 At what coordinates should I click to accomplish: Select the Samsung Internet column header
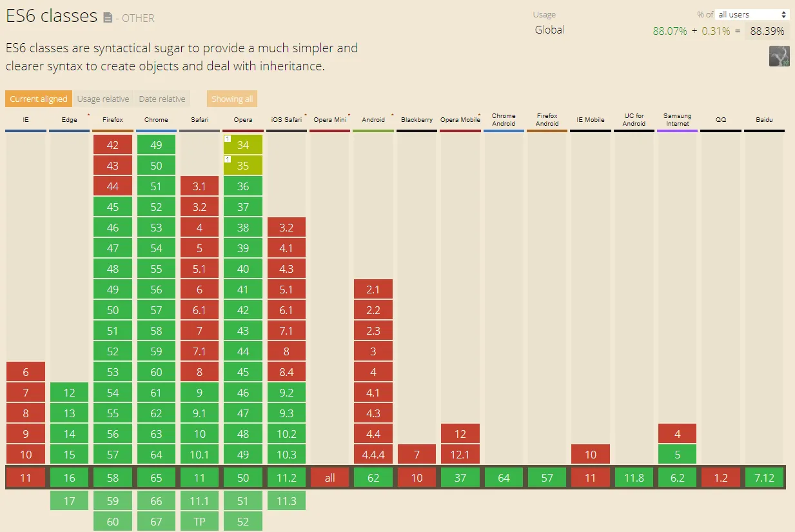[678, 120]
